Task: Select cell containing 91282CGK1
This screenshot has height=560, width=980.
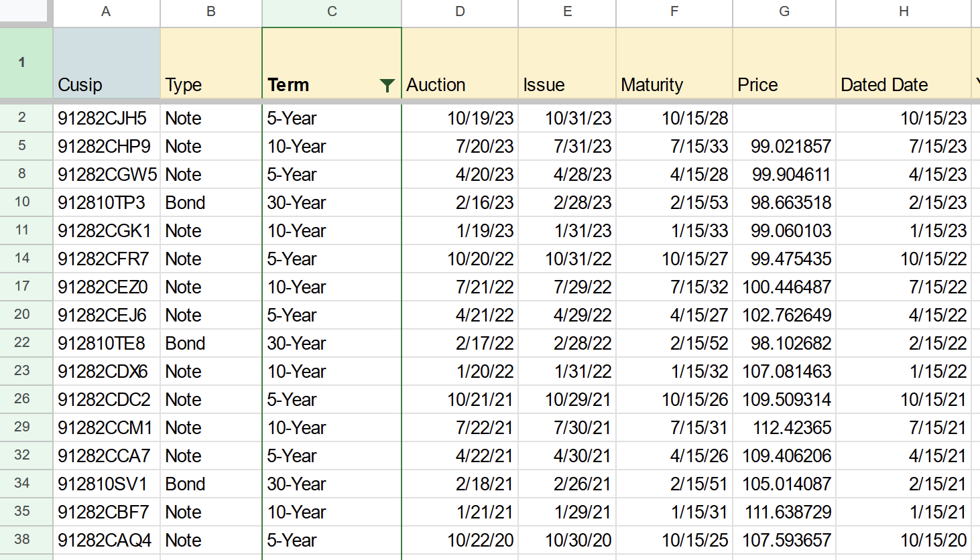Action: (x=106, y=230)
